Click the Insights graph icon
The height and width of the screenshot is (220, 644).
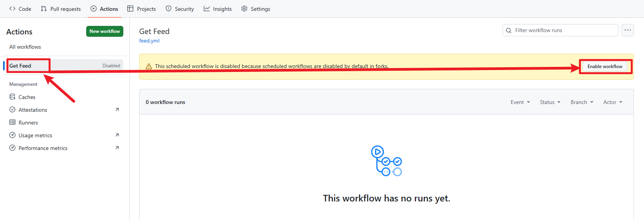click(207, 9)
